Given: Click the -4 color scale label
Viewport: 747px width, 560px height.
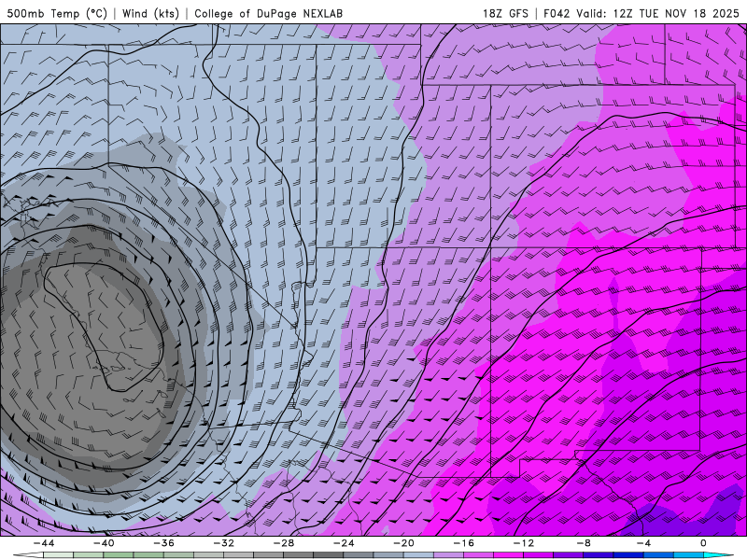Looking at the screenshot, I should [643, 543].
